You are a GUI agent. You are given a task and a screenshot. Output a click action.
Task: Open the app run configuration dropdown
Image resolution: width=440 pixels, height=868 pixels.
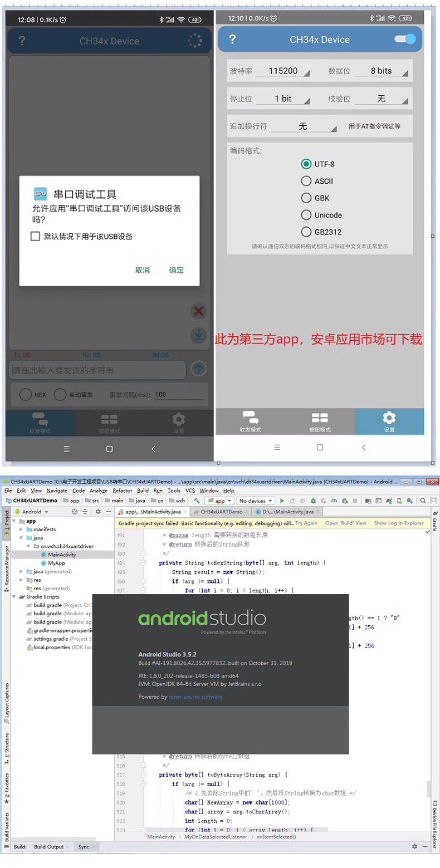tap(219, 501)
